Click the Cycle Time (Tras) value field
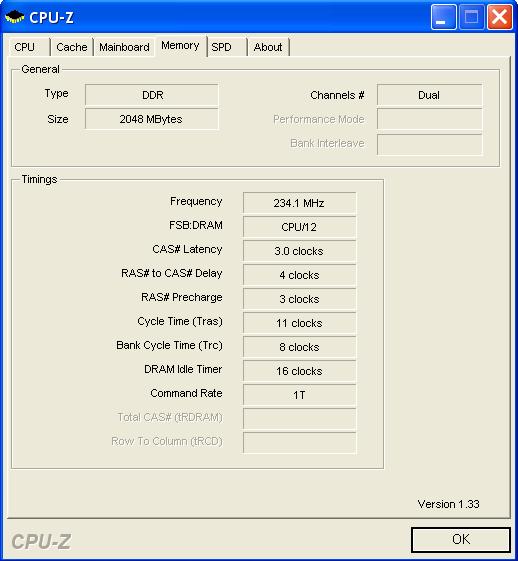Screen dimensions: 518x561 pyautogui.click(x=299, y=323)
